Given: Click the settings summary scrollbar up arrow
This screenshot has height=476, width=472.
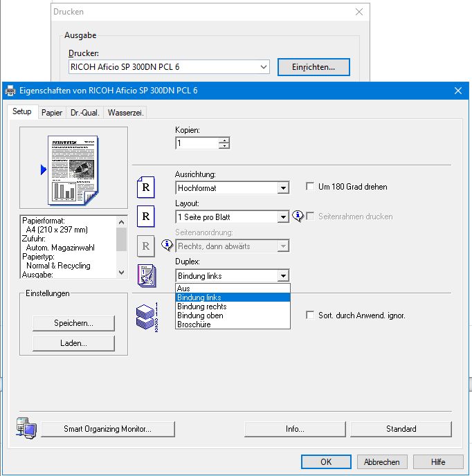Looking at the screenshot, I should 122,222.
